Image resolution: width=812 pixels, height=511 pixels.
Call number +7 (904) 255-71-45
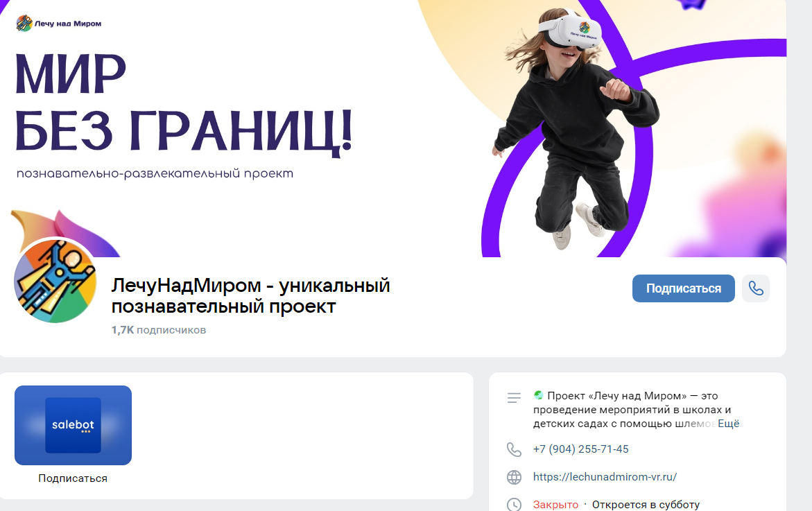pyautogui.click(x=580, y=449)
